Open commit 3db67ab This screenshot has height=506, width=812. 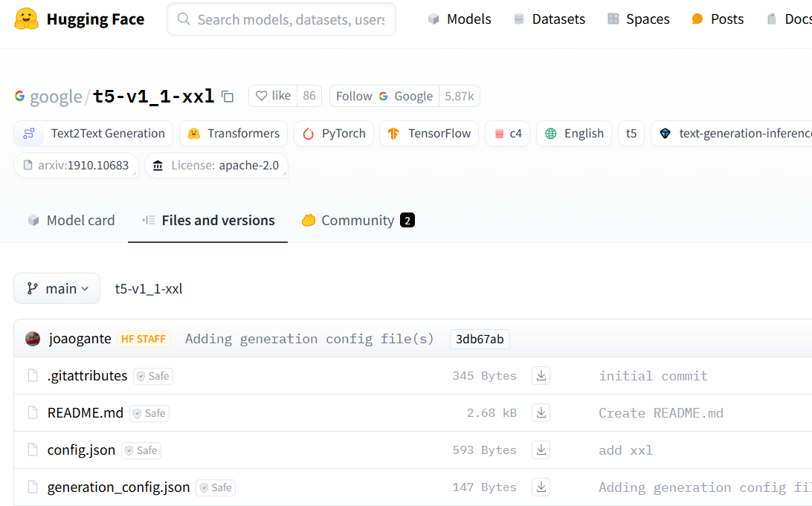tap(480, 339)
